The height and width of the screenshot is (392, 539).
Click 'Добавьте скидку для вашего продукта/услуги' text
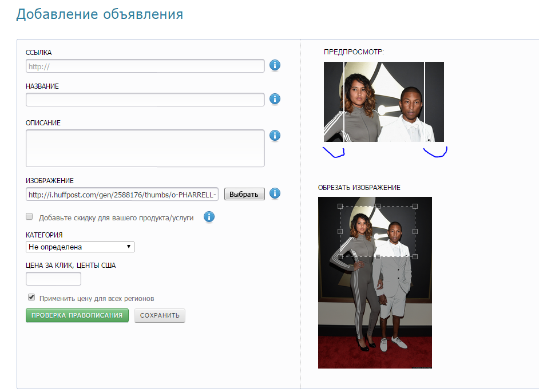coord(116,217)
